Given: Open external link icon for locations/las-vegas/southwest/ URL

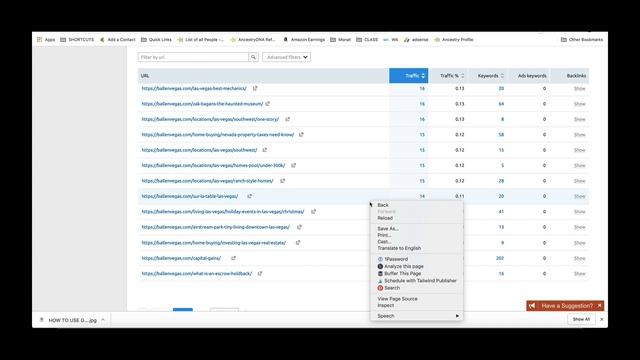Looking at the screenshot, I should click(264, 150).
